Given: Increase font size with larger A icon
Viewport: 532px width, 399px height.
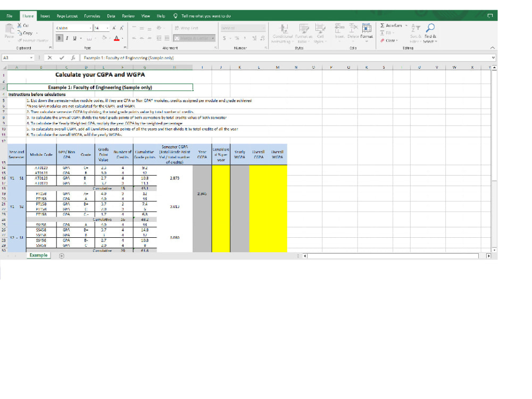Looking at the screenshot, I should (114, 28).
